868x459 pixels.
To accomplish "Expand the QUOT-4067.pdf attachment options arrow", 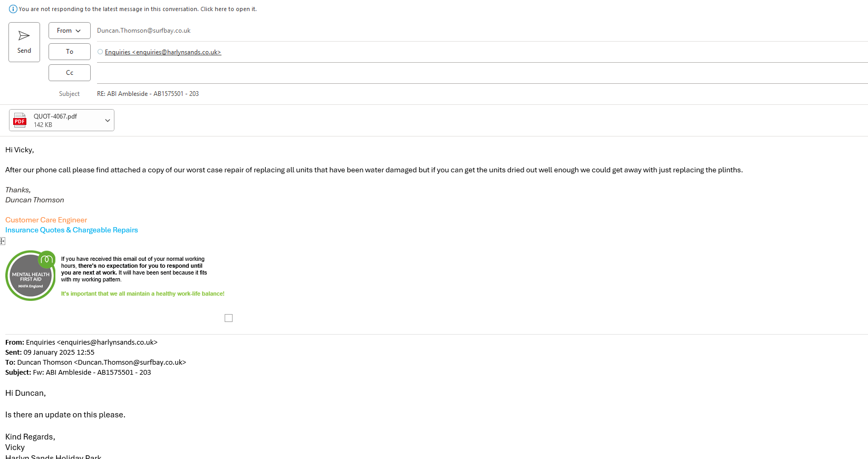I will coord(108,120).
